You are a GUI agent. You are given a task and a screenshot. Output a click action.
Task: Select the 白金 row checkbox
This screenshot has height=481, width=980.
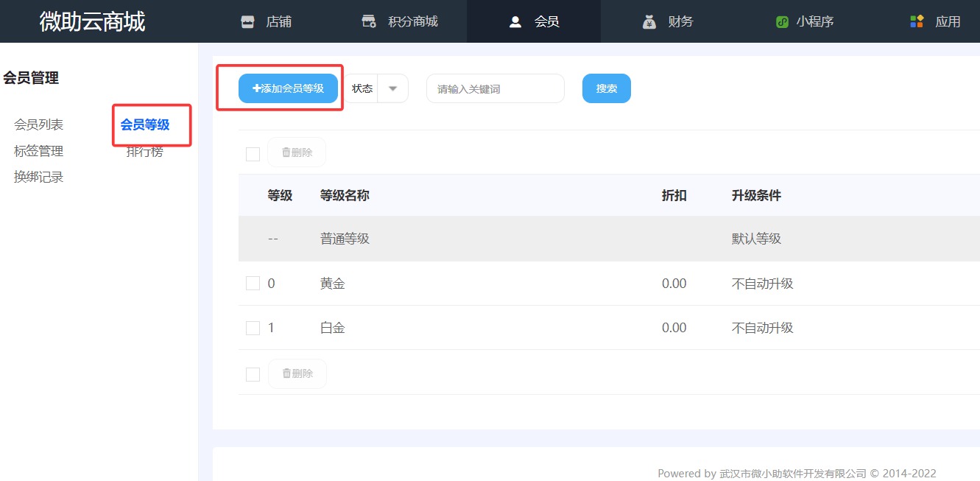pos(253,327)
